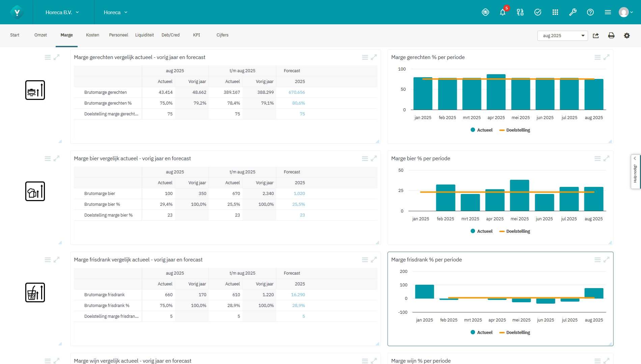
Task: Open the notifications bell
Action: [x=502, y=12]
